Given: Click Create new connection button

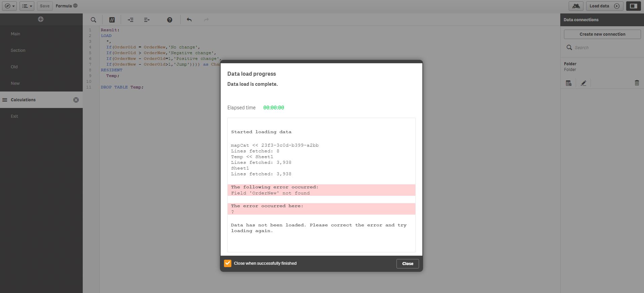Looking at the screenshot, I should 602,34.
